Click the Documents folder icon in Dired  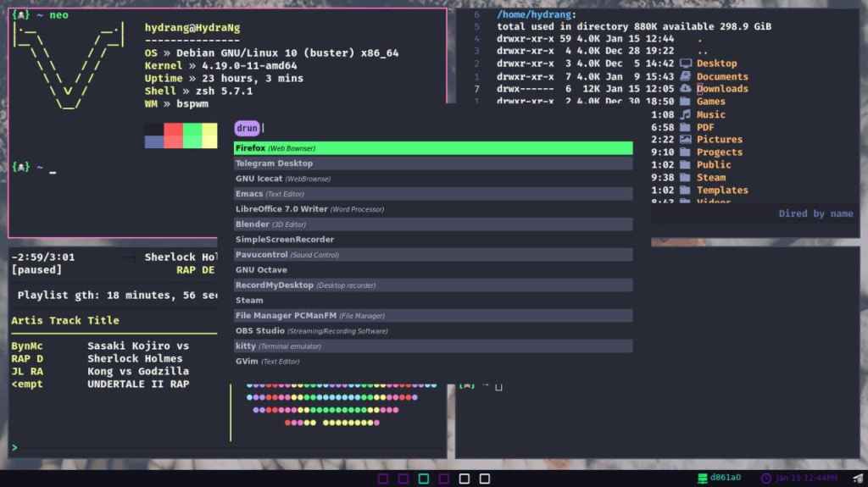pyautogui.click(x=685, y=76)
